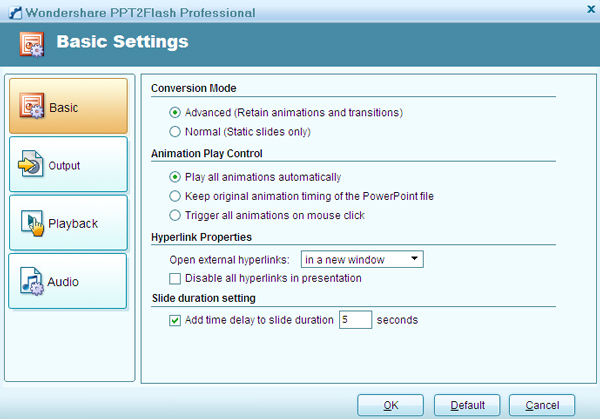Screen dimensions: 600x419
Task: Click the Audio music note icon
Action: 33,281
